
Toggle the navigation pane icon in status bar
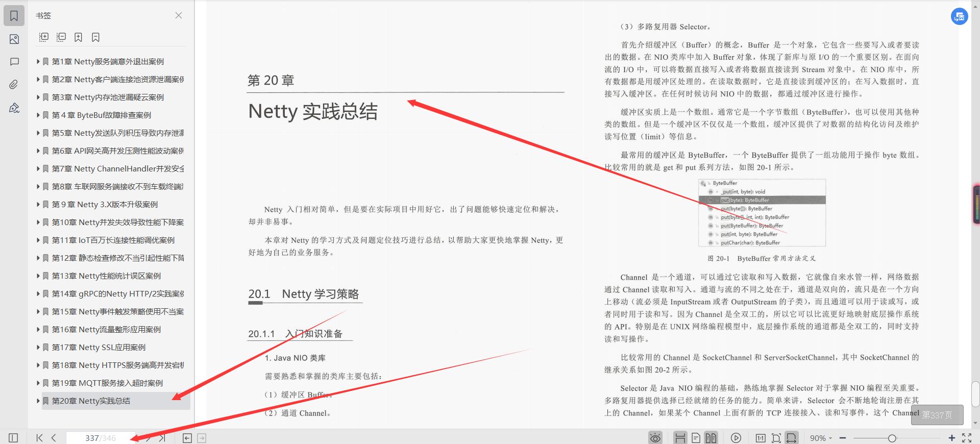tap(13, 438)
